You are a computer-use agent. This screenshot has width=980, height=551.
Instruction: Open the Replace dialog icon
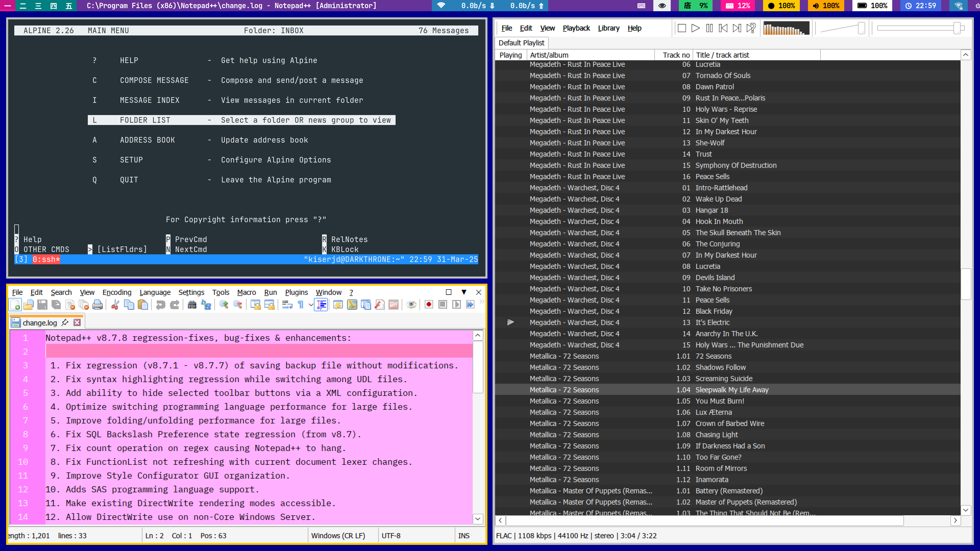point(206,305)
